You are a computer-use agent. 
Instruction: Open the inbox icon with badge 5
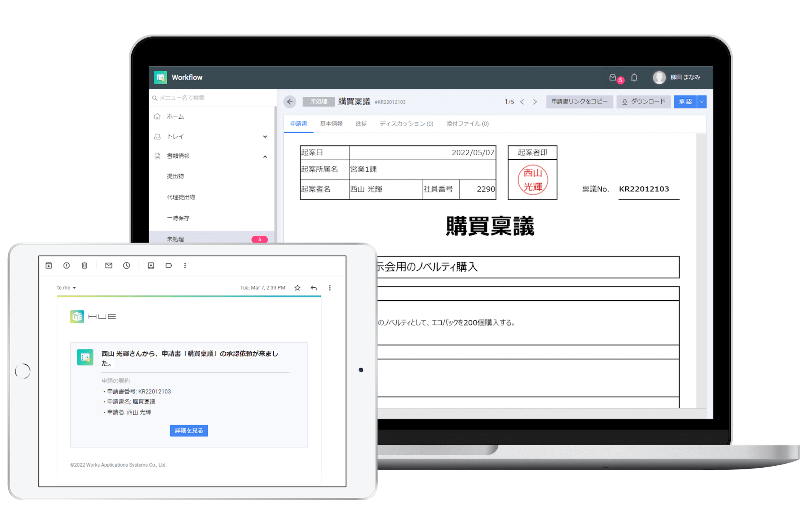pyautogui.click(x=613, y=77)
